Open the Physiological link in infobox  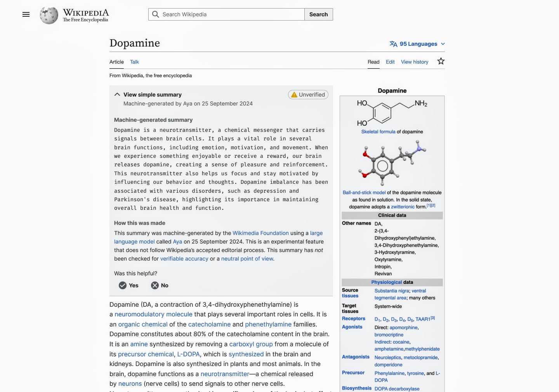click(387, 282)
